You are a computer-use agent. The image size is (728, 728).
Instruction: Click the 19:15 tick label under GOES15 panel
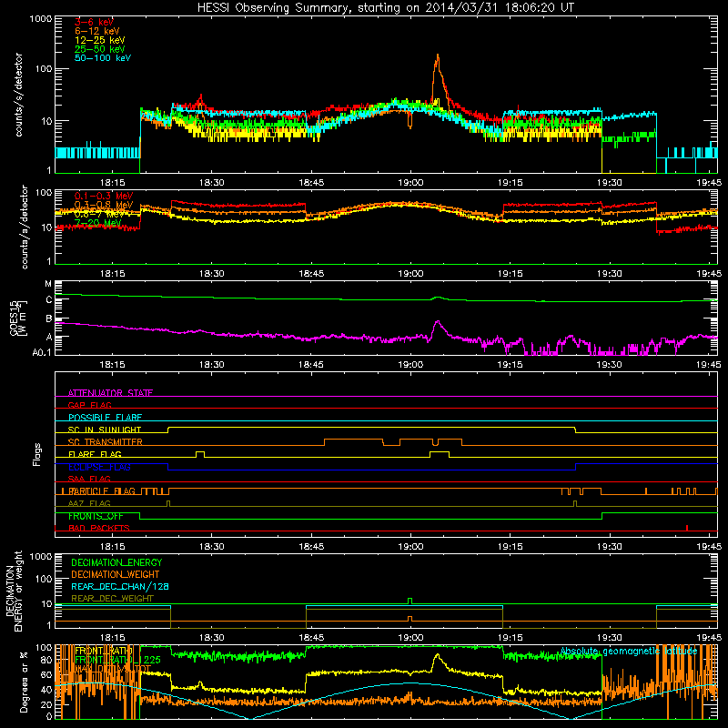[510, 365]
